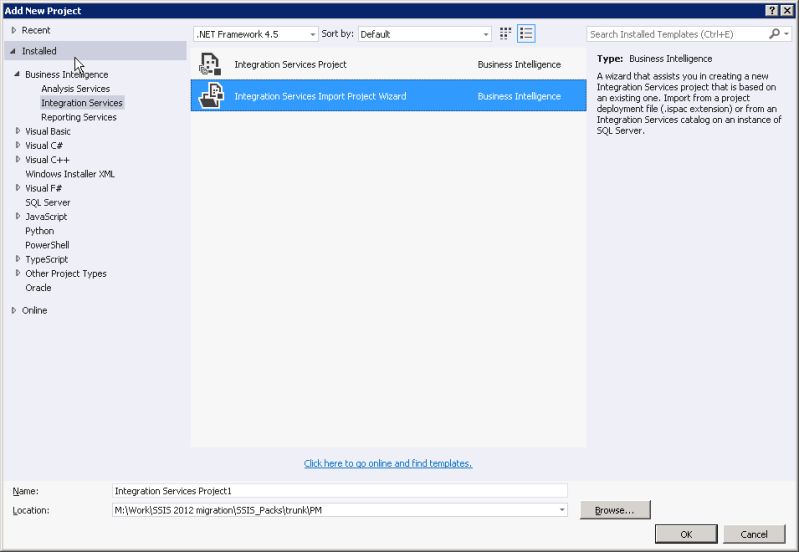
Task: Click the search magnifier icon
Action: (x=774, y=34)
